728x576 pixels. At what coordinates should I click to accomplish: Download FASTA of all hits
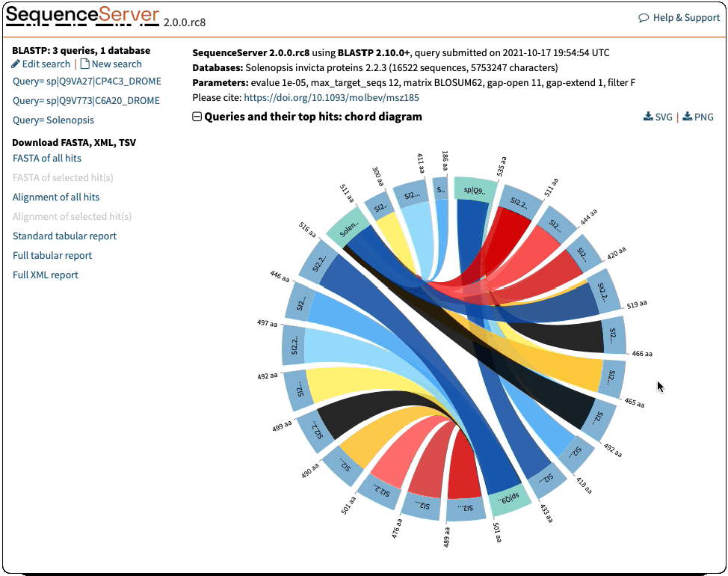47,158
